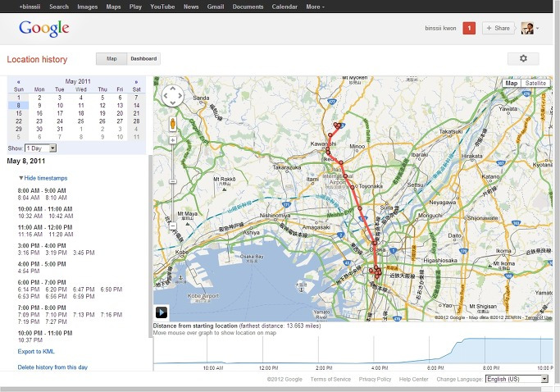Click the binssii kwon account name
This screenshot has height=392, width=560.
(x=440, y=28)
